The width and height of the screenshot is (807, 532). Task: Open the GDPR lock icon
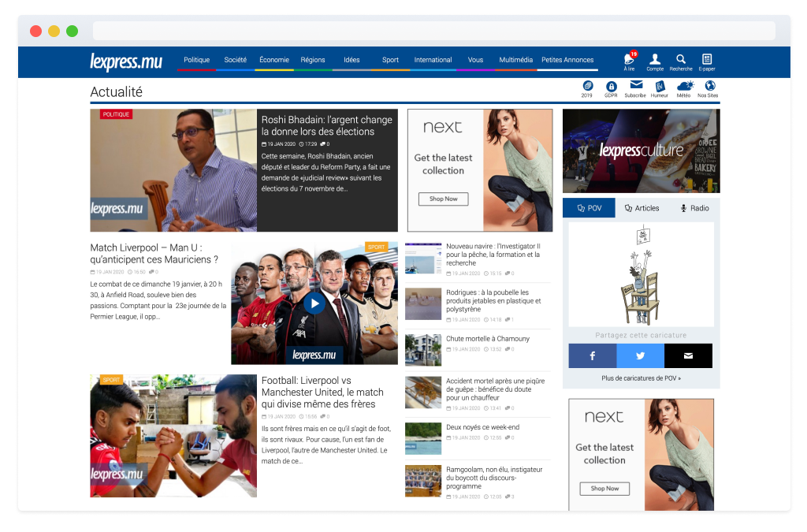point(611,87)
